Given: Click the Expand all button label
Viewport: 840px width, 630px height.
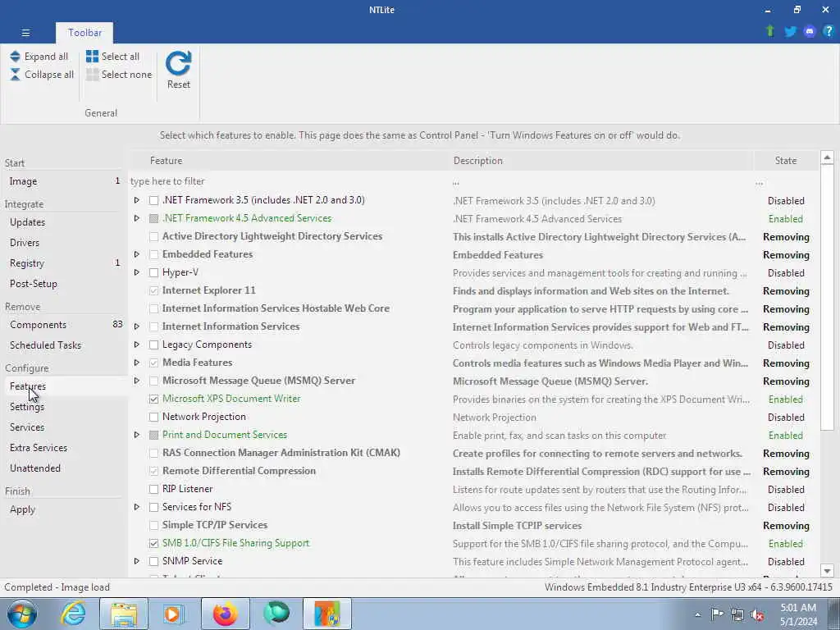Looking at the screenshot, I should (46, 57).
